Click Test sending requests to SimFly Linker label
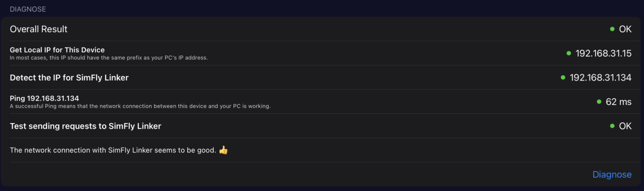644x191 pixels. click(x=85, y=126)
